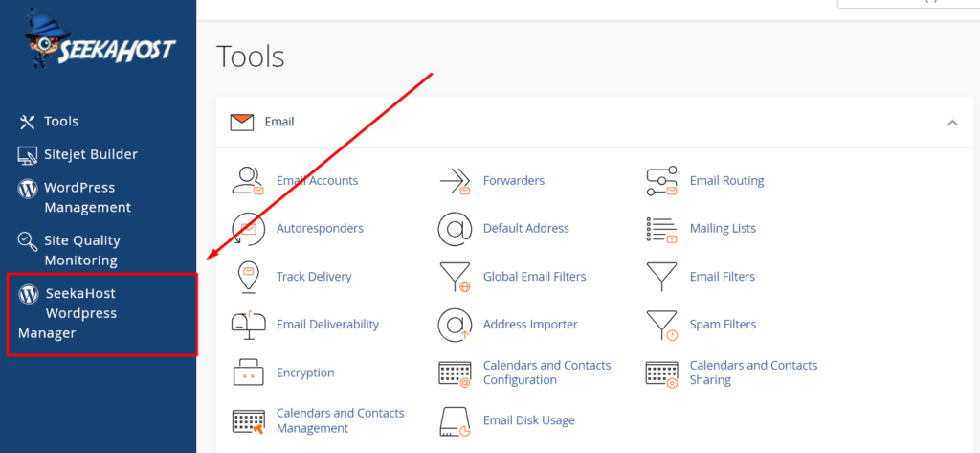Open the Email Deliverability link
Image resolution: width=980 pixels, height=453 pixels.
pyautogui.click(x=327, y=324)
